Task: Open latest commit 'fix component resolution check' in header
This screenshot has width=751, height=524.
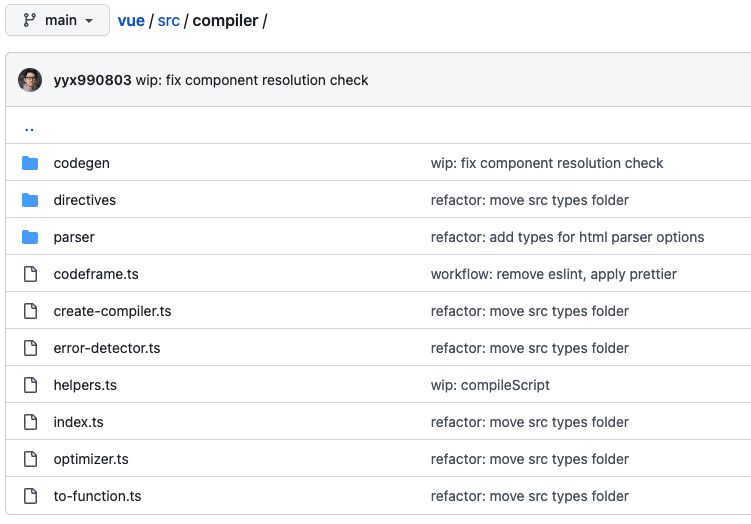Action: click(252, 80)
